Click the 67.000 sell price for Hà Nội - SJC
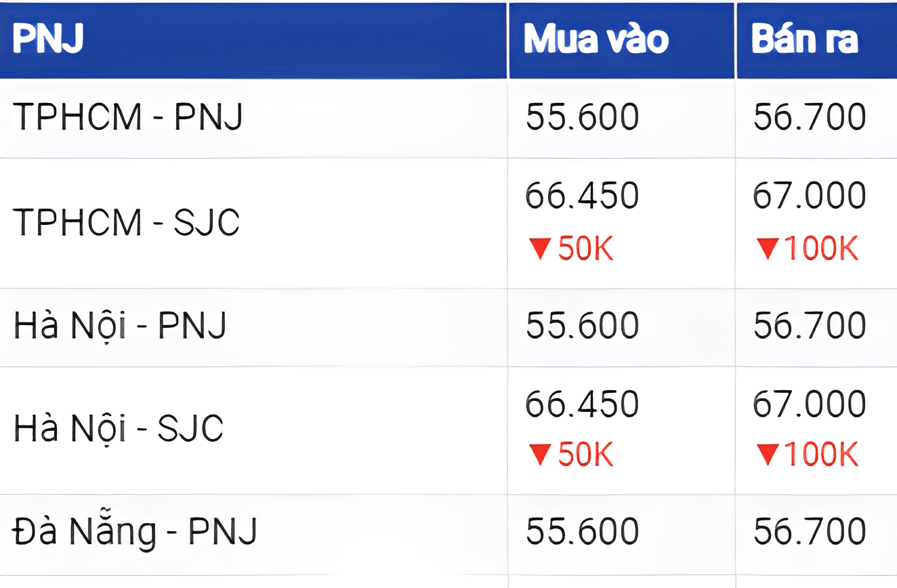 coord(810,404)
